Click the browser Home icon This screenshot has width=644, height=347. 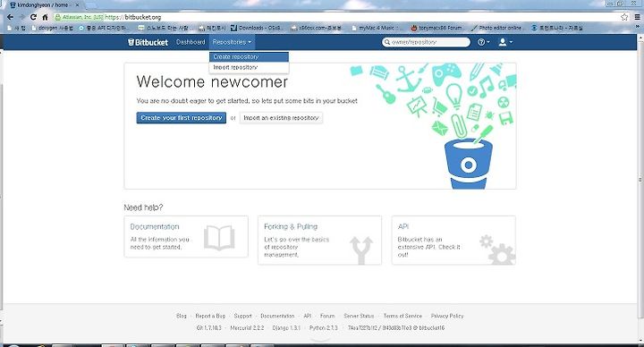(46, 17)
